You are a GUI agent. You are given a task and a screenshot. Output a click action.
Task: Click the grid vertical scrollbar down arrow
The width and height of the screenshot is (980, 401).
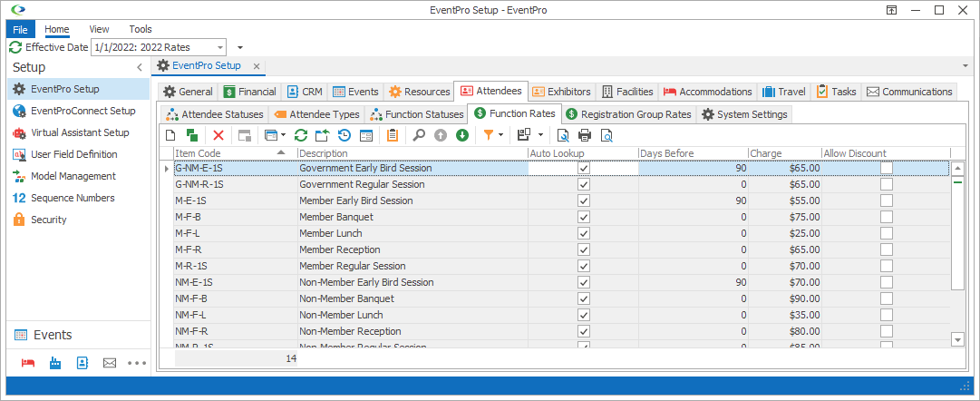pos(957,339)
